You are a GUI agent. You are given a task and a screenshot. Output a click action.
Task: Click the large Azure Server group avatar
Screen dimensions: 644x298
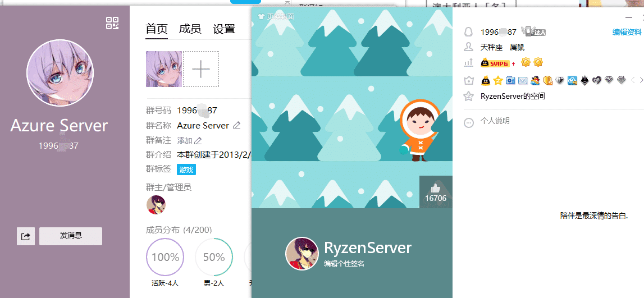pos(60,73)
